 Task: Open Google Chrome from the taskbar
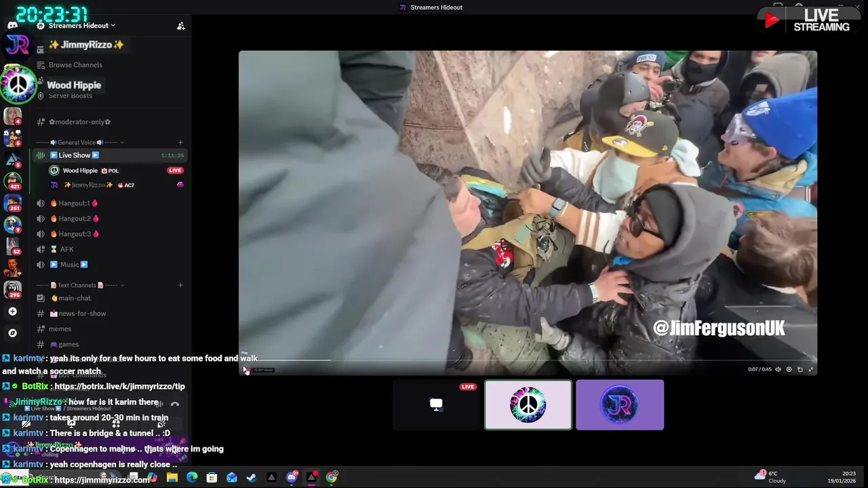pos(332,477)
